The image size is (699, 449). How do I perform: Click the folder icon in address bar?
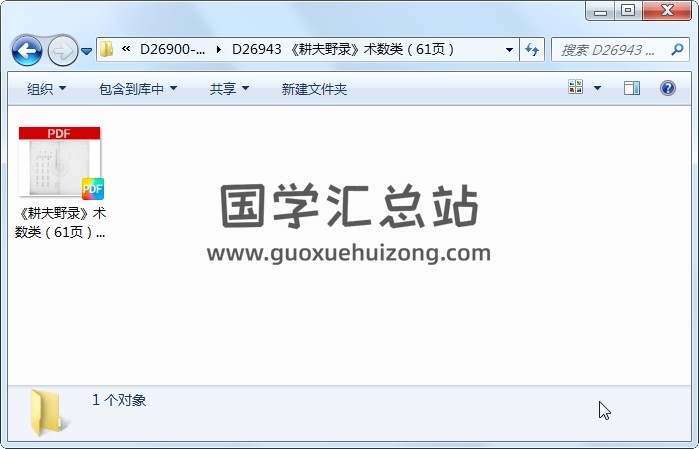tap(106, 49)
